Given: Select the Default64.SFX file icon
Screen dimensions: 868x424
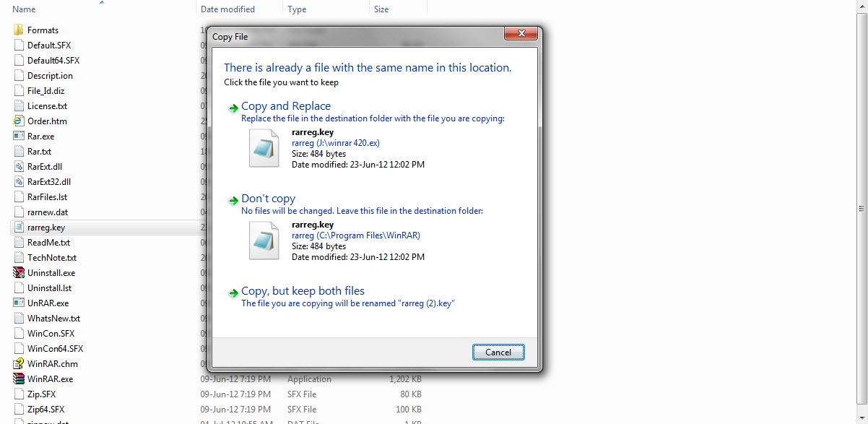Looking at the screenshot, I should (x=19, y=60).
